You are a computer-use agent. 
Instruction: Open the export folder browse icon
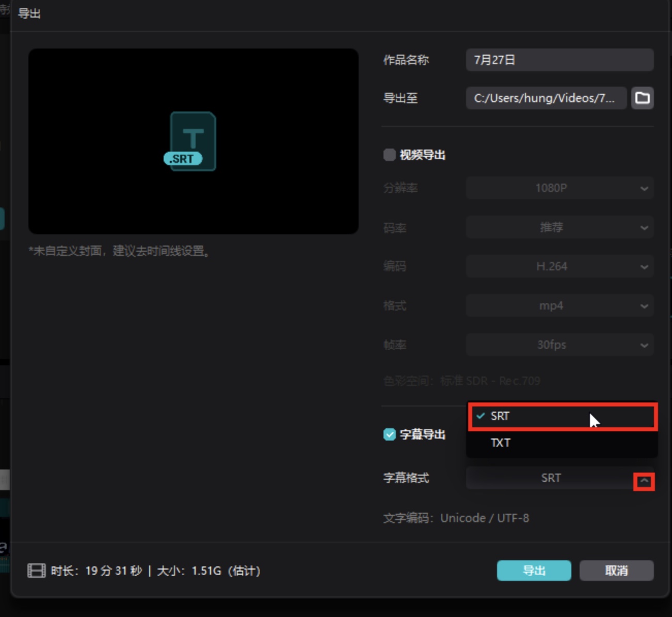point(642,98)
